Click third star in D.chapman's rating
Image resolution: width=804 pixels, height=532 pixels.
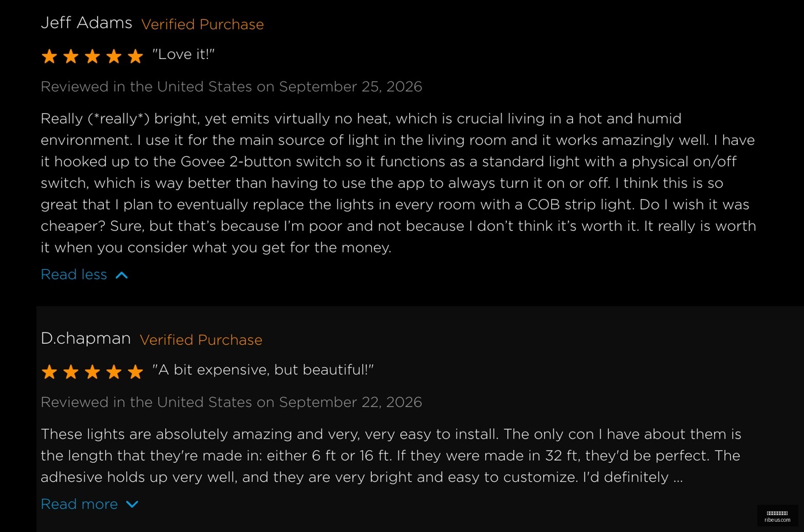pos(92,371)
